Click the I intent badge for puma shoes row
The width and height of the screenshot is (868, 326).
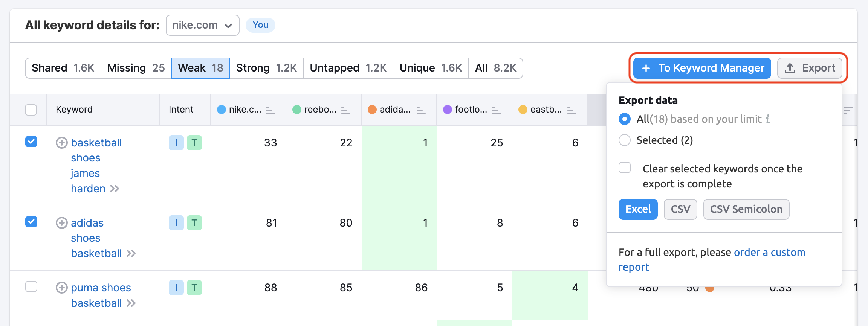click(176, 288)
